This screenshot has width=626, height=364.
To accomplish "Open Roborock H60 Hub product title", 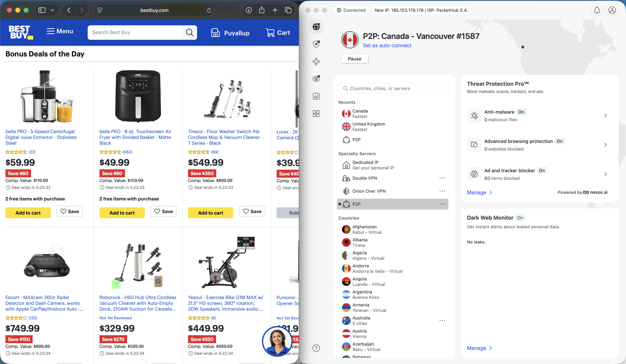I will 138,303.
